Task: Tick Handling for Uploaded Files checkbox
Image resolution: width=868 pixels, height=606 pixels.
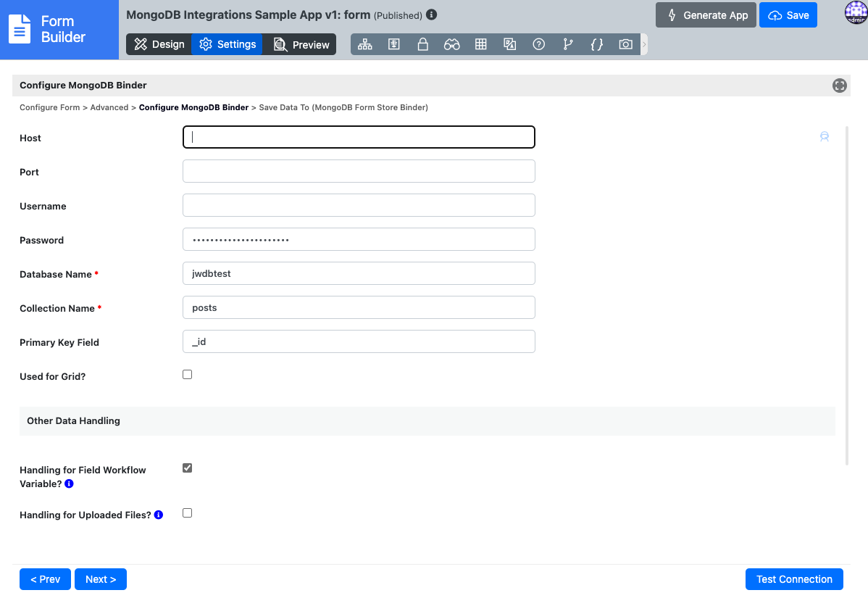Action: (188, 513)
